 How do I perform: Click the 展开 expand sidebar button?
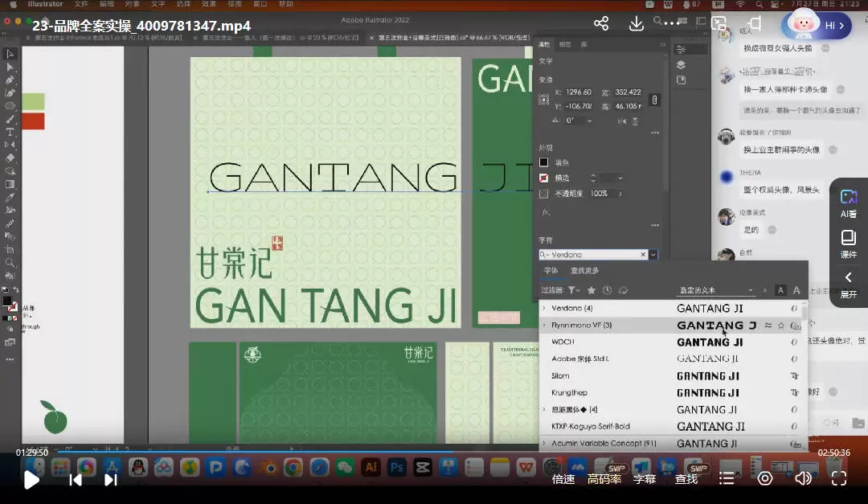click(849, 285)
